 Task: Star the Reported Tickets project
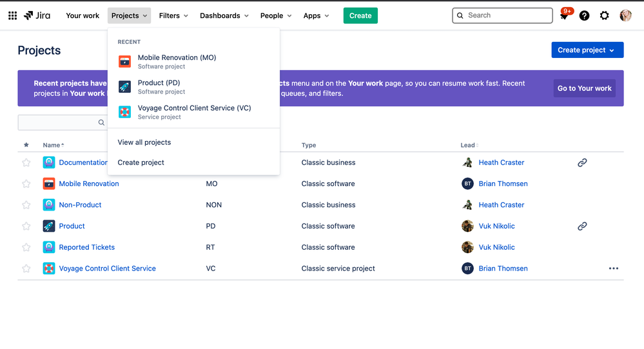pos(26,247)
